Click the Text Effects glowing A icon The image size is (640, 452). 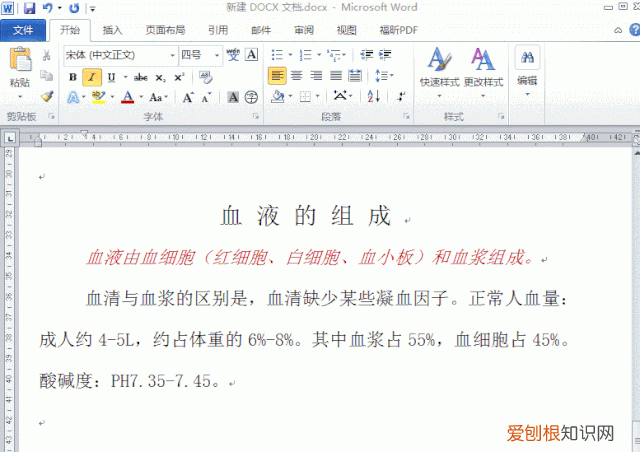click(73, 97)
